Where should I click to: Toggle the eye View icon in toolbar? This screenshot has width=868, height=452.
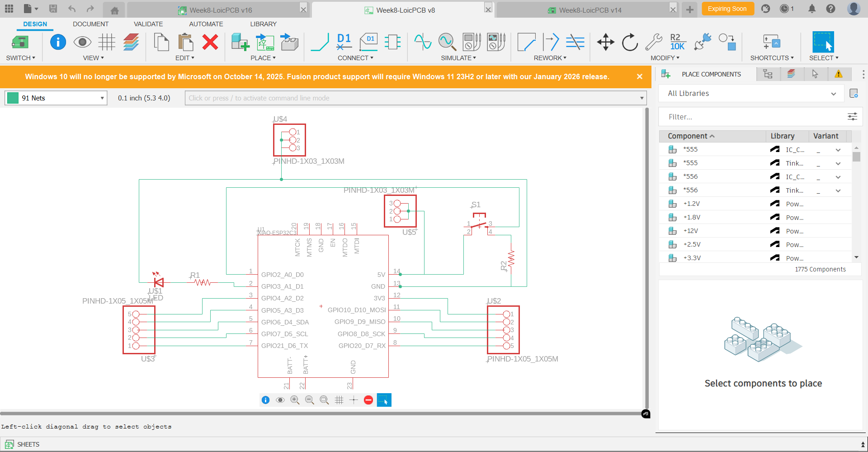click(82, 43)
